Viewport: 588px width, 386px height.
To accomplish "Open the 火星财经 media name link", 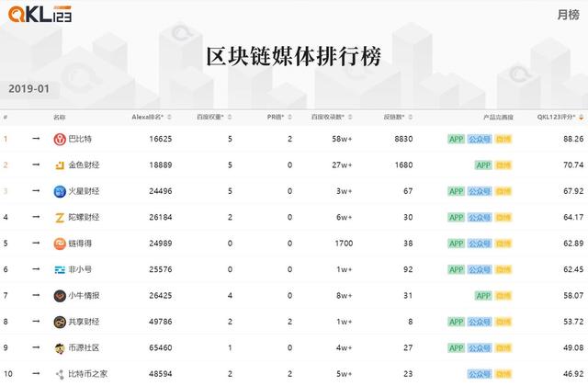I will tap(84, 191).
